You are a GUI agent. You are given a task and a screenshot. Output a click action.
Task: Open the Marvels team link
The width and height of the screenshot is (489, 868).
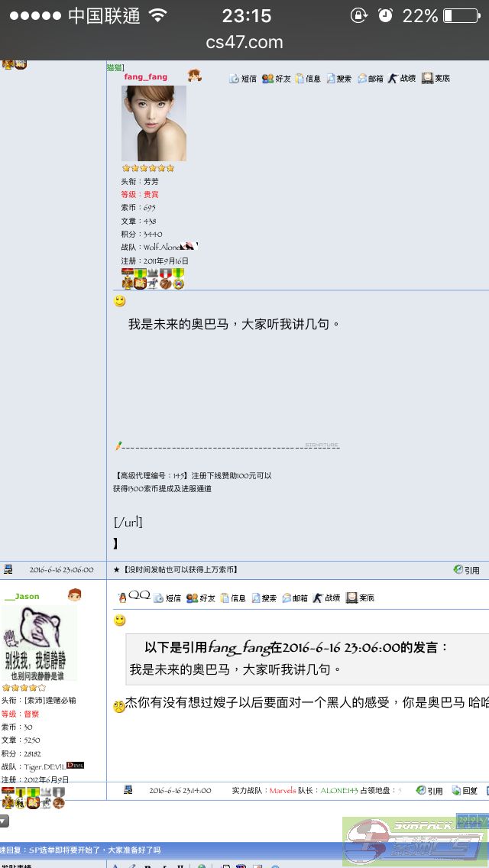(283, 791)
